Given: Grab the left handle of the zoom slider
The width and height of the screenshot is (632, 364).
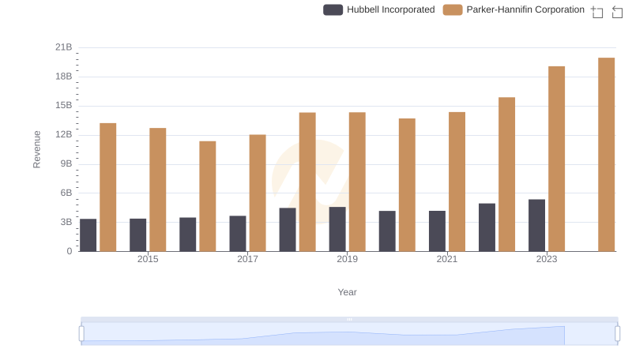Looking at the screenshot, I should pyautogui.click(x=81, y=334).
